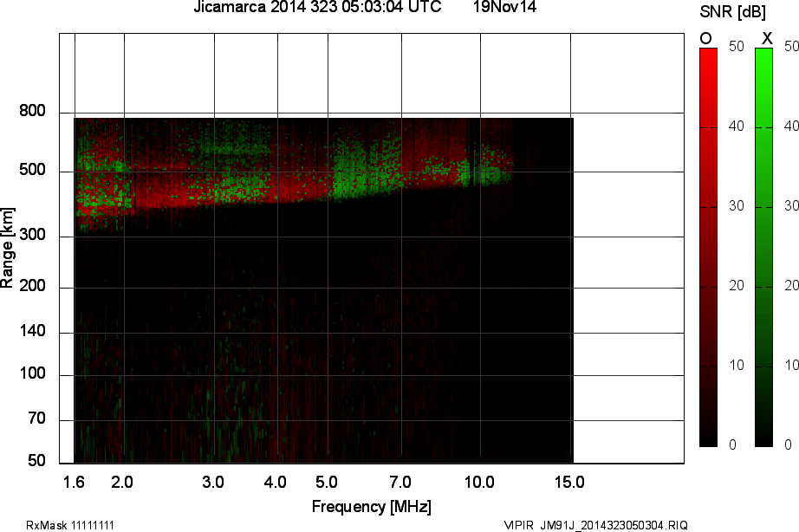Click the VIPIR JM91J_2014323050304.RIQ file name
Screen dimensions: 799x532
coord(595,525)
